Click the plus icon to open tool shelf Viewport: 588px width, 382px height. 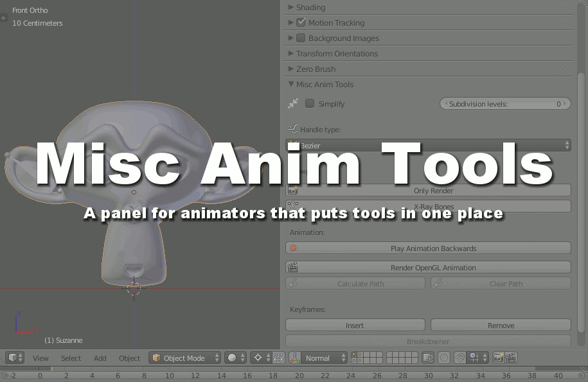coord(3,17)
